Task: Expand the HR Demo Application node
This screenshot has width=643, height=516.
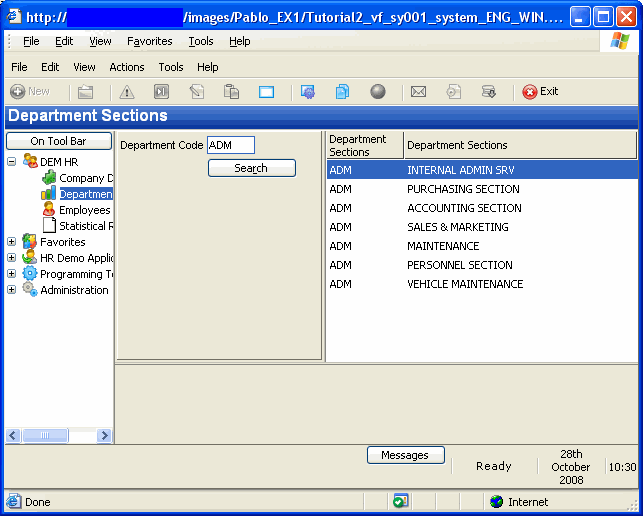Action: [11, 258]
